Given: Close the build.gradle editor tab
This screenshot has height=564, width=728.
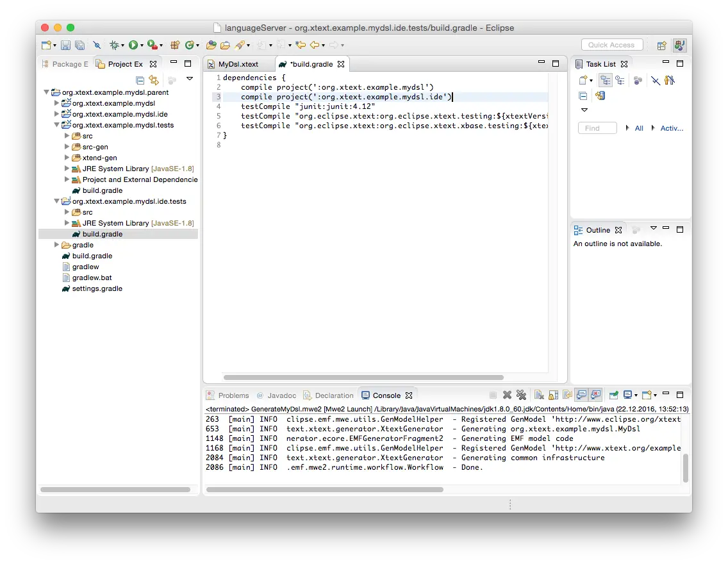Looking at the screenshot, I should pyautogui.click(x=341, y=64).
